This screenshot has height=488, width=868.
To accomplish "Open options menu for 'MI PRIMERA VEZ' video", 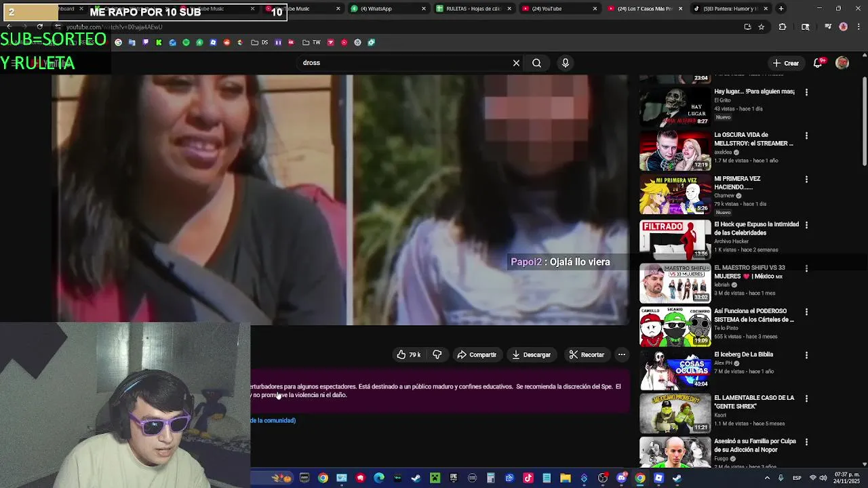I will [806, 180].
